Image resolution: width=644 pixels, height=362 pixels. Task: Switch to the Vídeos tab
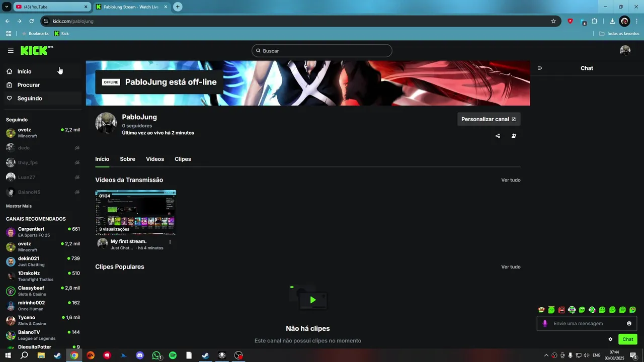(x=155, y=159)
